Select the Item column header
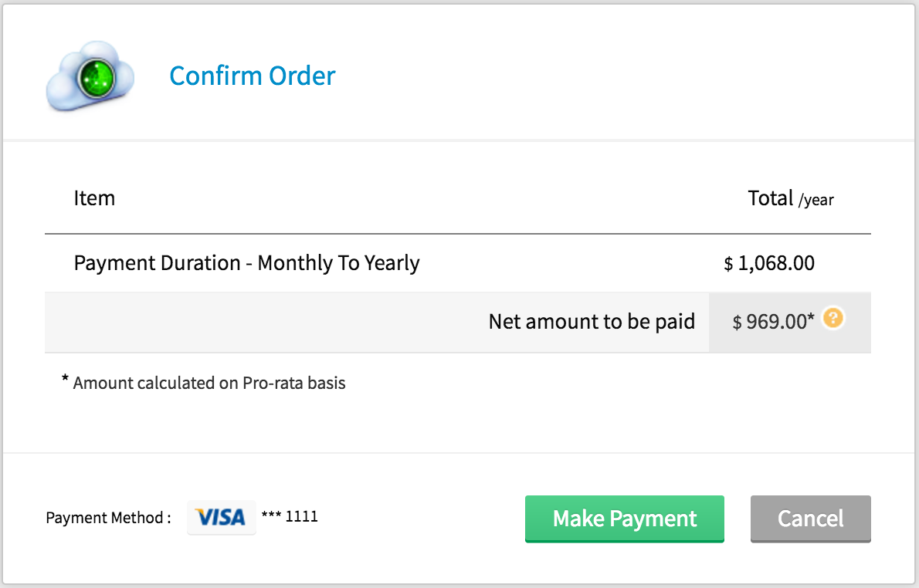 pos(94,198)
